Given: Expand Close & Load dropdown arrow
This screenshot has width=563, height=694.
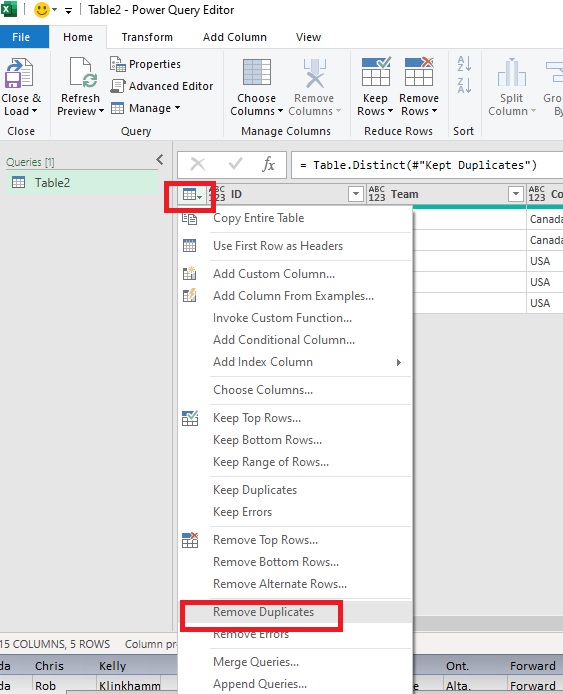Looking at the screenshot, I should (x=35, y=111).
